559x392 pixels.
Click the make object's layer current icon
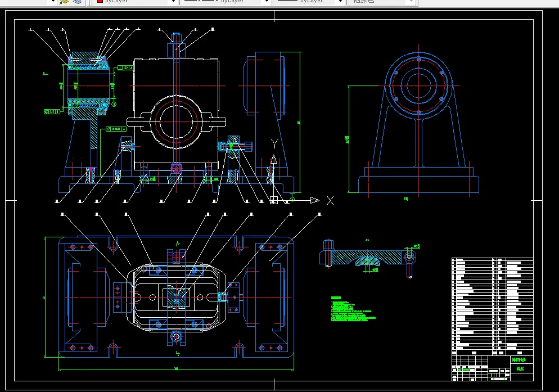coord(64,2)
